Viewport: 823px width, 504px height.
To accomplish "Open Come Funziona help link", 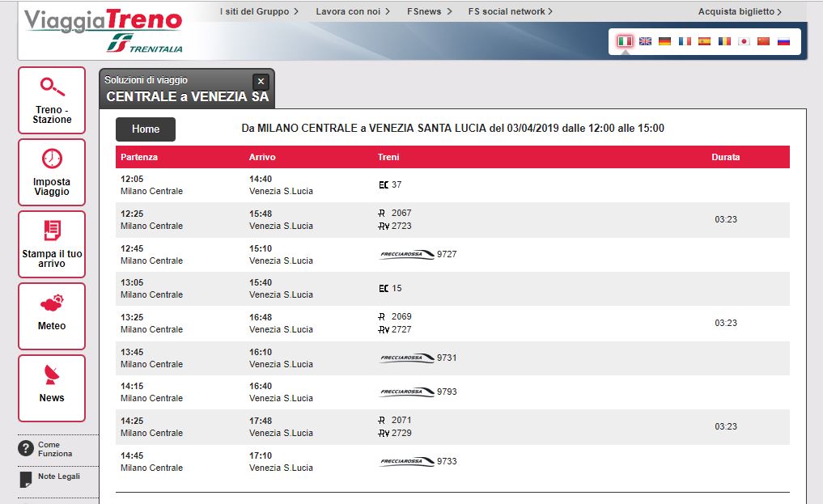I will (x=54, y=449).
